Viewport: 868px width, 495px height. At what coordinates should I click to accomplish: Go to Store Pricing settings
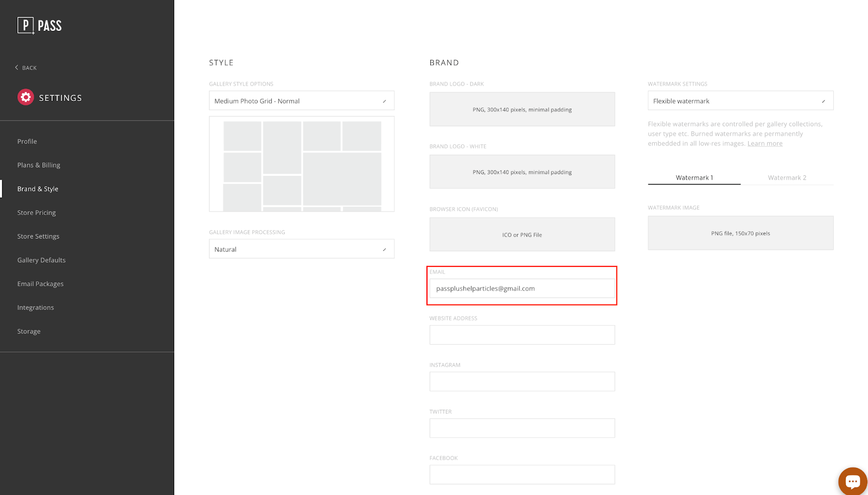(36, 212)
